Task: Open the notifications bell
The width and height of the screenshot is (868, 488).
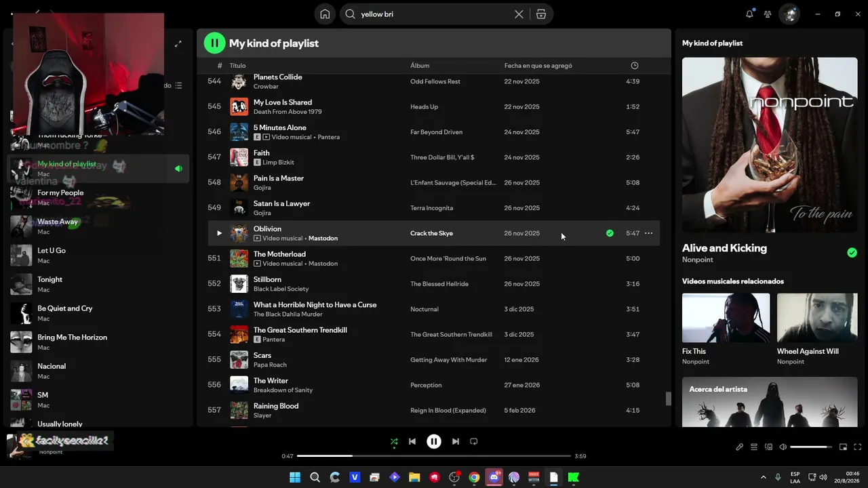Action: pyautogui.click(x=749, y=14)
